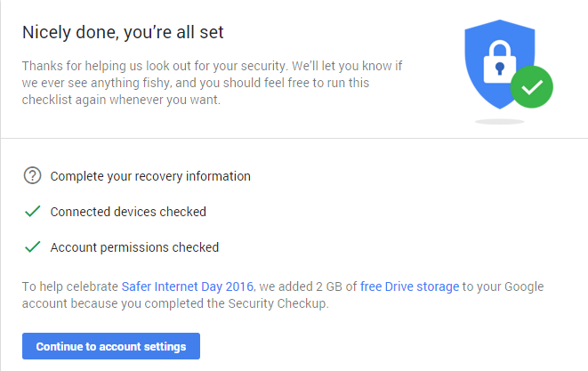Click green checkmark beside Account permissions checked
Viewport: 588px width, 371px height.
[33, 247]
